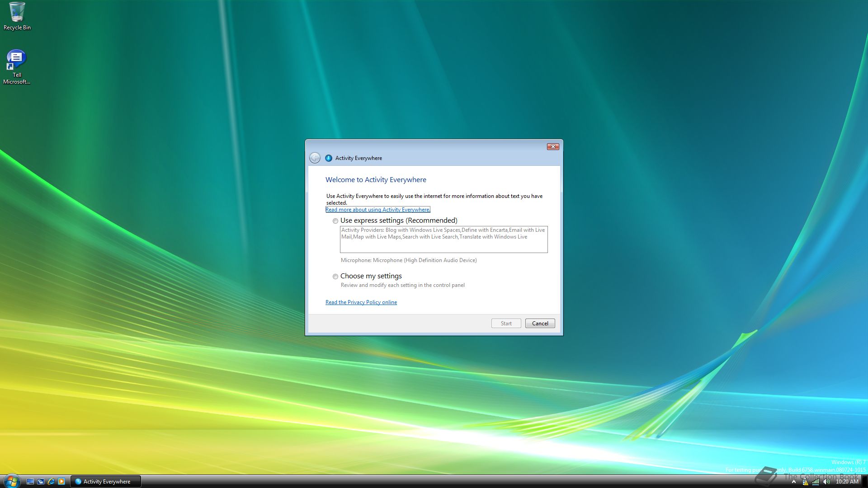Viewport: 868px width, 488px height.
Task: Click the Show desktop strip beside the clock
Action: [864, 482]
